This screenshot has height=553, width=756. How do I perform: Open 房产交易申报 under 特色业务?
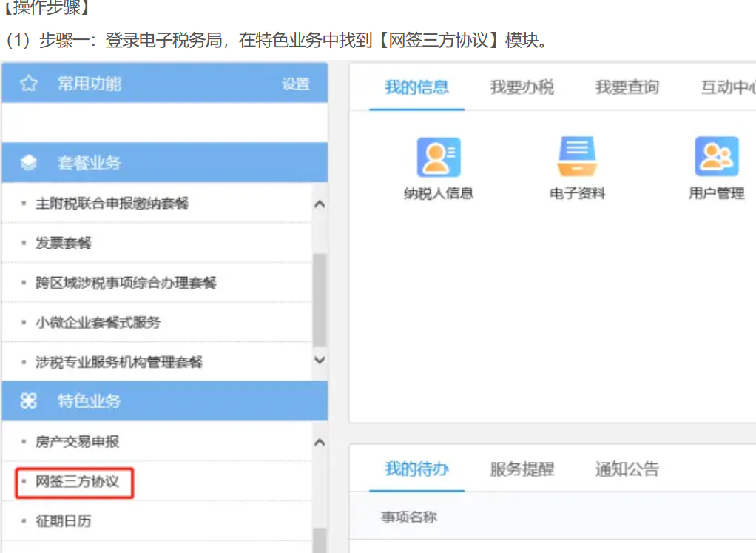[x=77, y=442]
